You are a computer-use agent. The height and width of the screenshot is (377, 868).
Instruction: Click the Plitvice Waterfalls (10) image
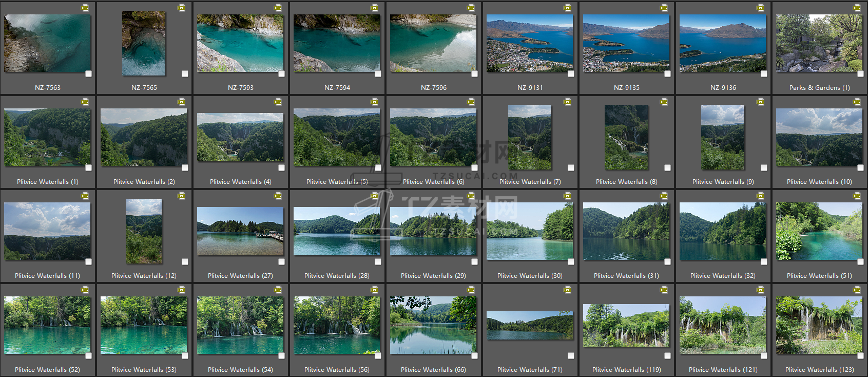coord(819,137)
